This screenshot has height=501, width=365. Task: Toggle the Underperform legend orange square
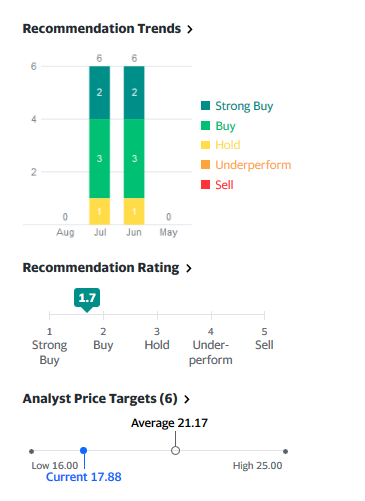coord(205,165)
